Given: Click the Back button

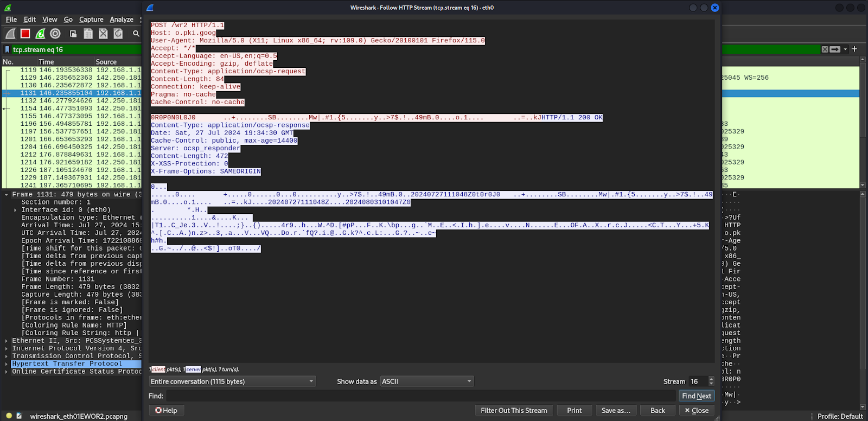Looking at the screenshot, I should click(658, 411).
